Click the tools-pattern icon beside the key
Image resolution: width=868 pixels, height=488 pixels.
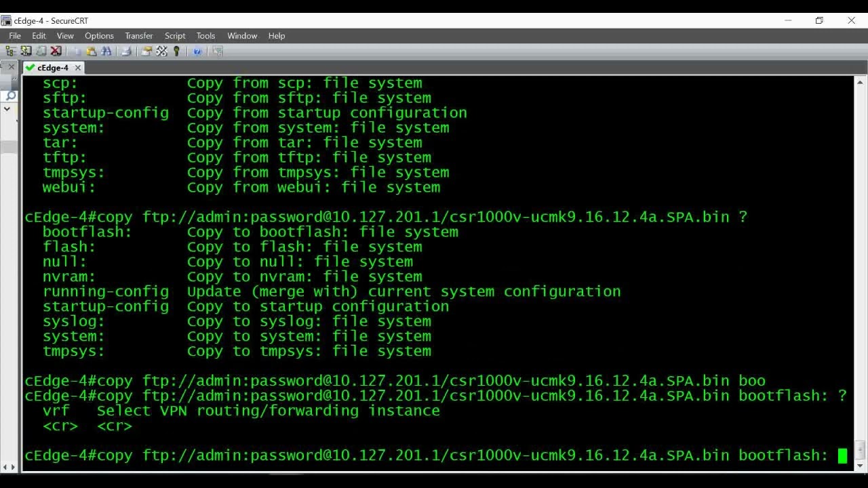tap(161, 51)
